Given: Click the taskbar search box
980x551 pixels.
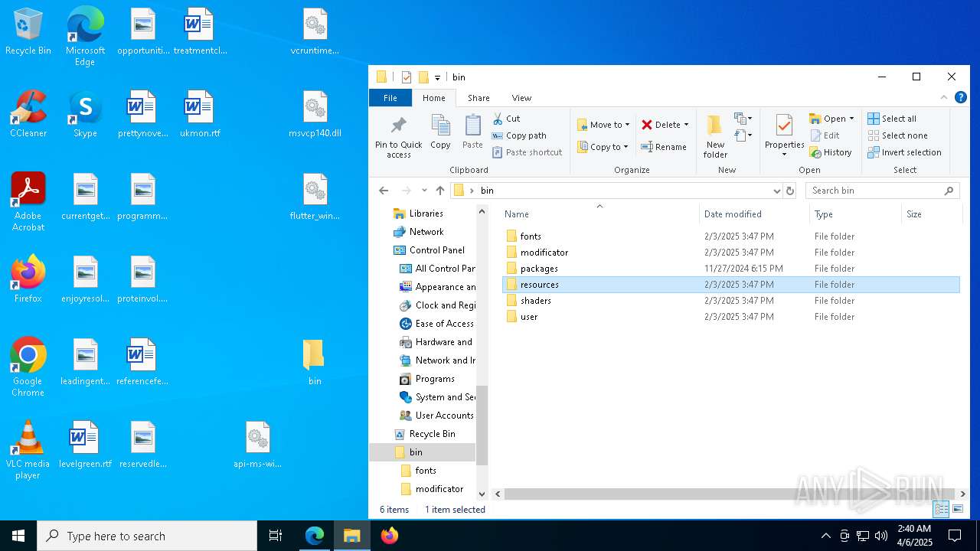Looking at the screenshot, I should 147,536.
